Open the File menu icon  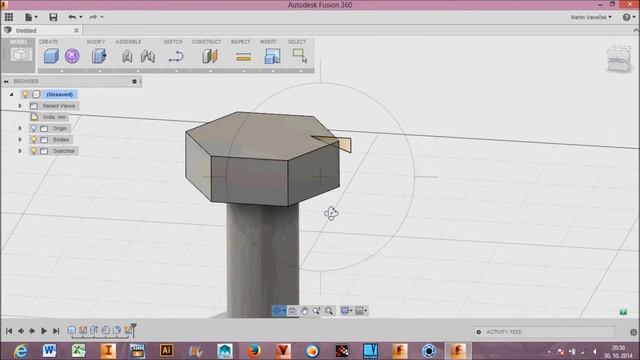(31, 17)
